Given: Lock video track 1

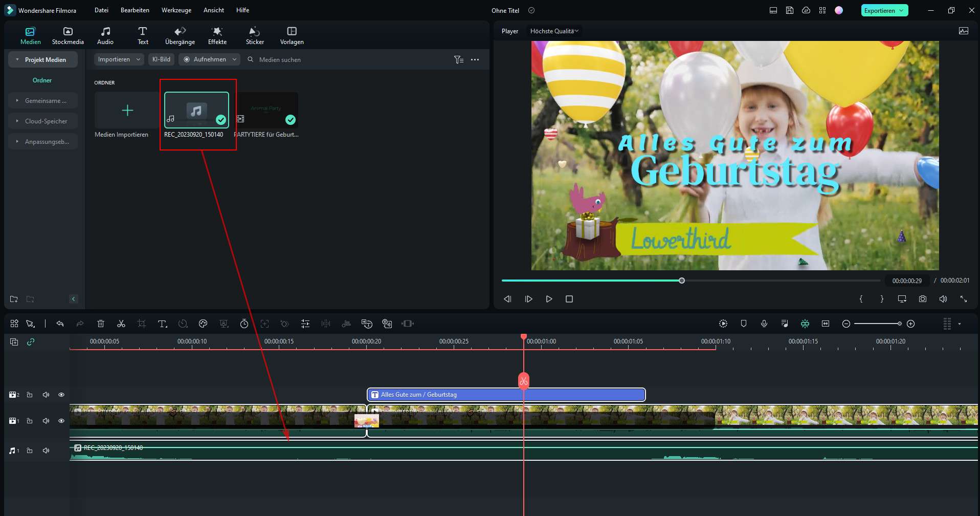Looking at the screenshot, I should pos(30,421).
